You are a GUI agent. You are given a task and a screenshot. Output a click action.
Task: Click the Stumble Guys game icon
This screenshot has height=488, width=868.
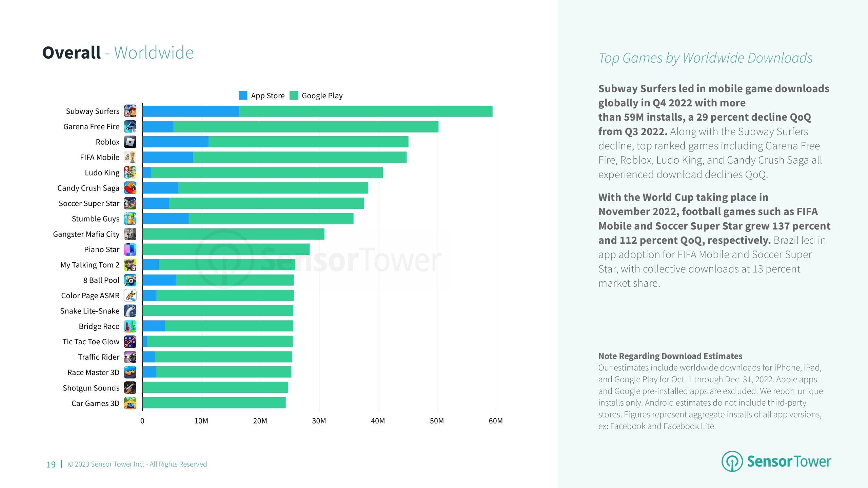(130, 219)
